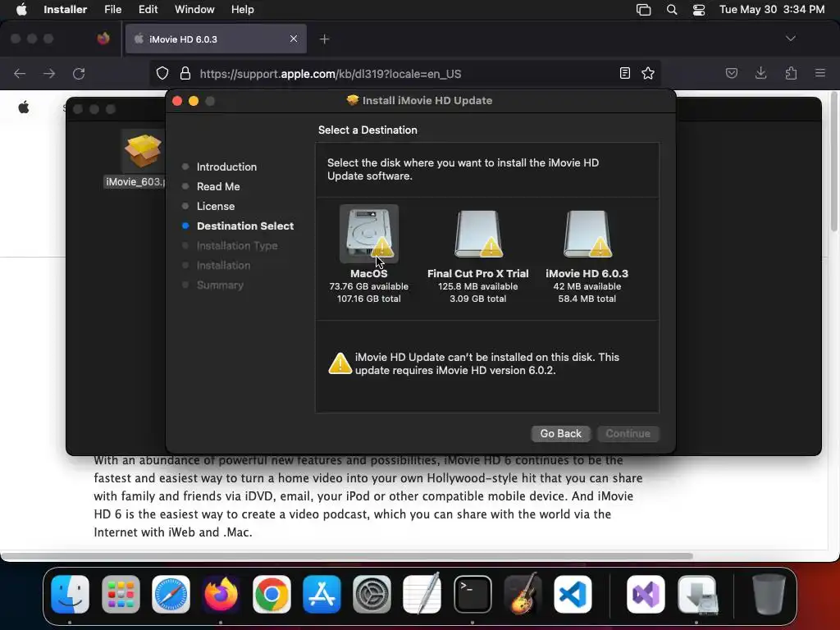Open Safari from the Dock

click(171, 594)
